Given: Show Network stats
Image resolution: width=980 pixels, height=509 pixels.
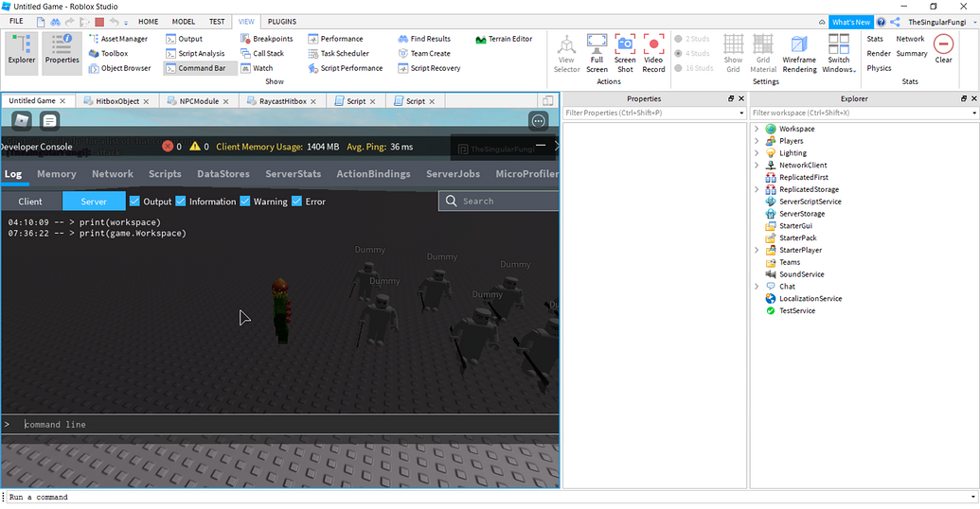Looking at the screenshot, I should [x=910, y=39].
